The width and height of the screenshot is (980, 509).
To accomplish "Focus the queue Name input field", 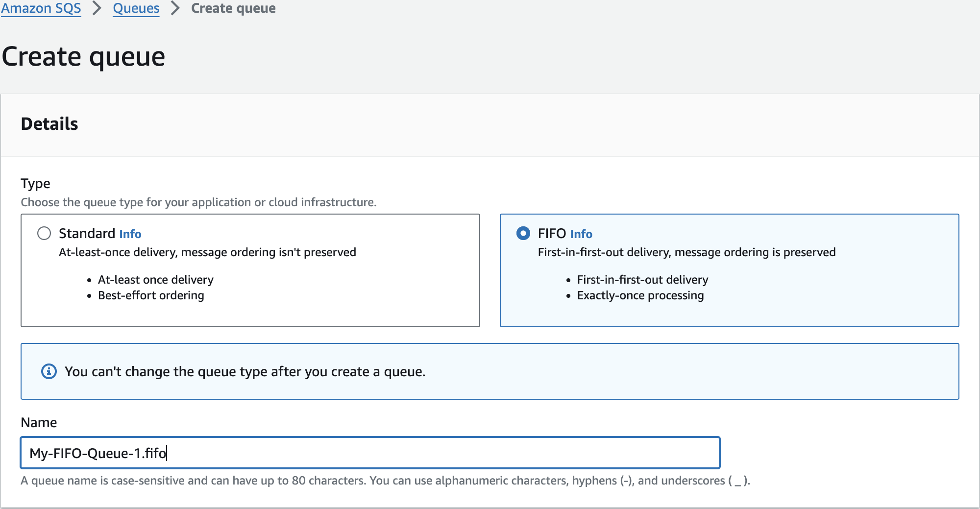I will click(370, 453).
